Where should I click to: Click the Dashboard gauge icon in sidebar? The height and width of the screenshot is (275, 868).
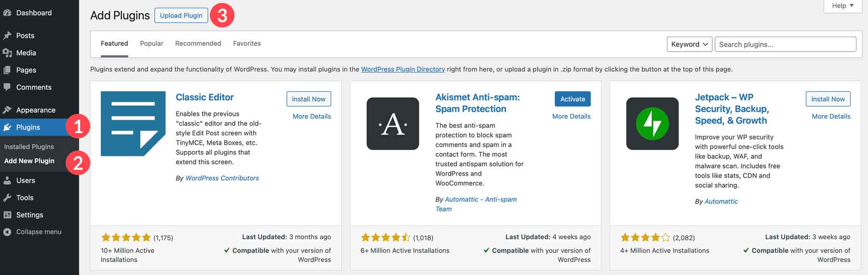pyautogui.click(x=7, y=13)
